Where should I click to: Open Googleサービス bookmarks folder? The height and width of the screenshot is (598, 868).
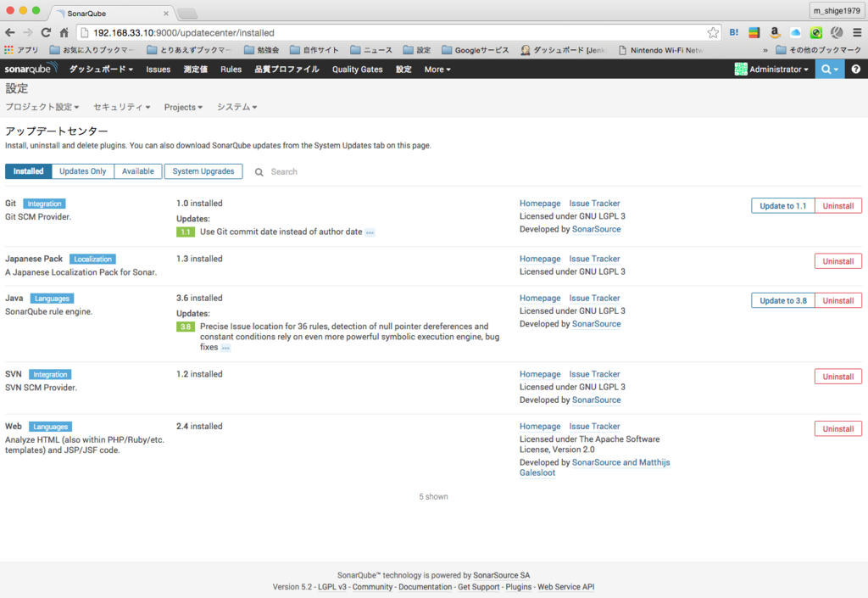pos(476,50)
